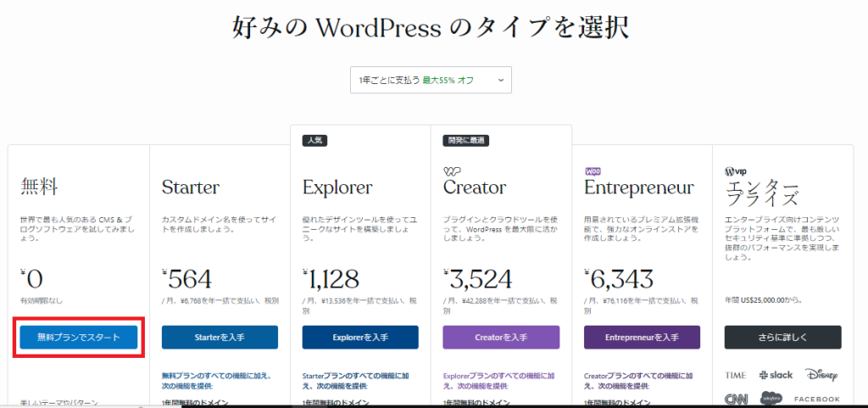Click the Starterを入手 button

220,337
